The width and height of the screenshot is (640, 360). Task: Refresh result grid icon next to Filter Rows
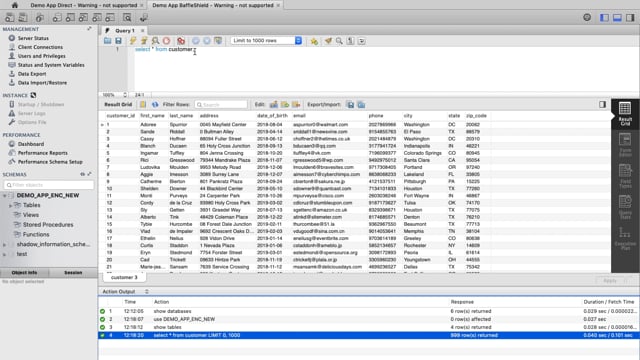click(155, 104)
